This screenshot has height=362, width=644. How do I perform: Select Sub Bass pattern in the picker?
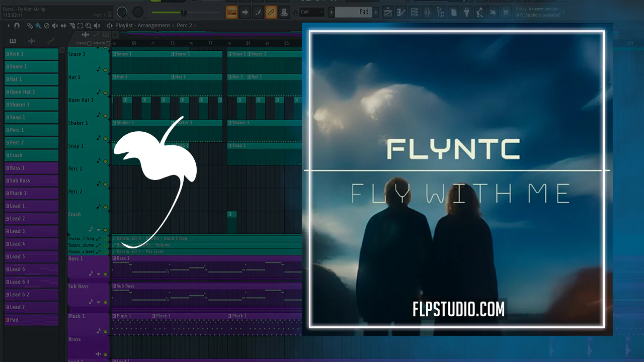coord(32,180)
